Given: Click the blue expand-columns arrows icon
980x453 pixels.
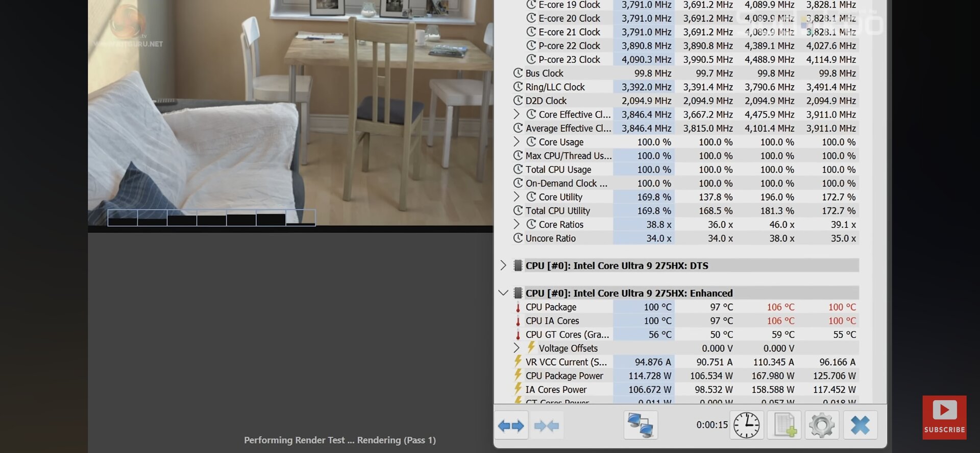Looking at the screenshot, I should 511,425.
